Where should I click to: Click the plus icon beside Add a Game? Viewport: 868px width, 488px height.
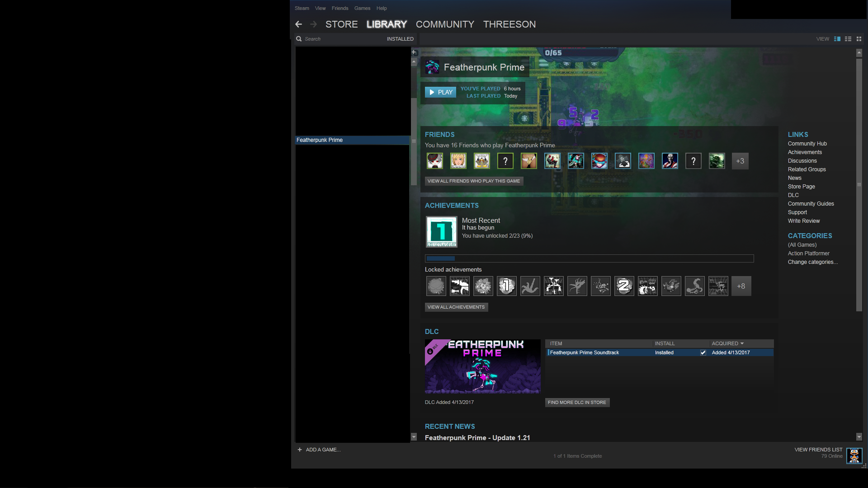pos(300,450)
